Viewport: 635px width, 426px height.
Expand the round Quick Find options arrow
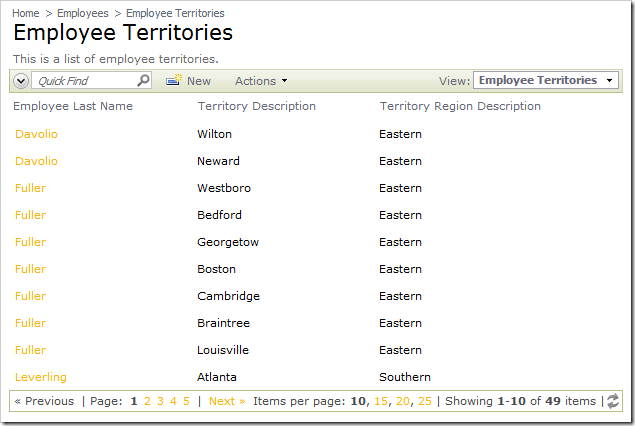(x=21, y=81)
